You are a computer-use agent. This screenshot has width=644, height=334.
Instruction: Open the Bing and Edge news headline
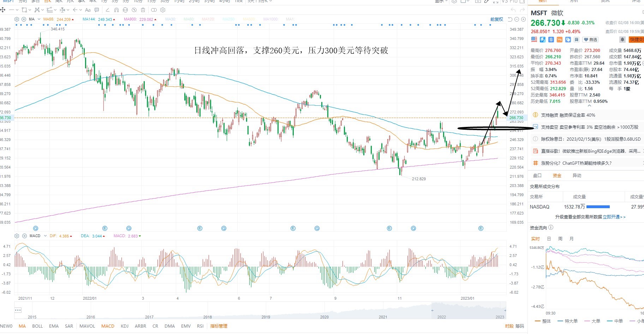tap(590, 151)
